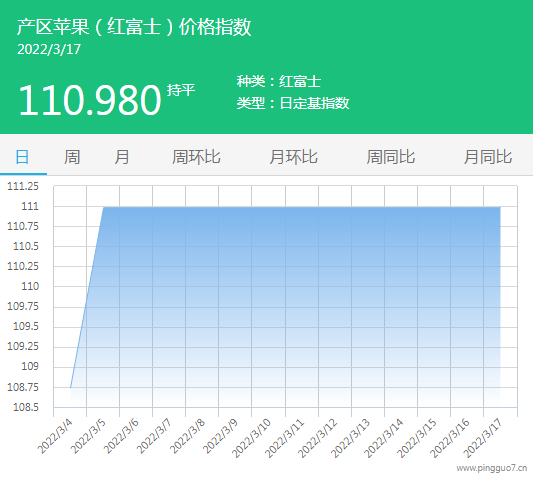Click the 108.75 y-axis value label
533x477 pixels.
(23, 387)
